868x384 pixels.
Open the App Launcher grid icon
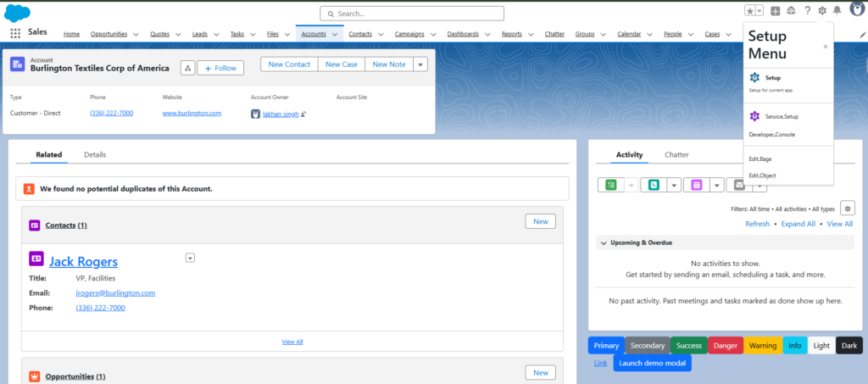tap(15, 33)
